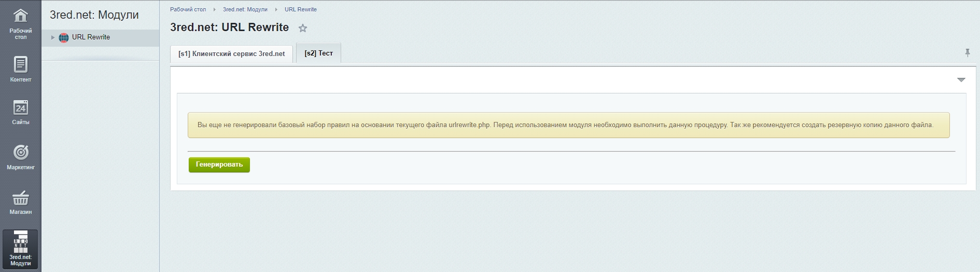Select the 3red.net: Модули sidebar icon

click(20, 249)
